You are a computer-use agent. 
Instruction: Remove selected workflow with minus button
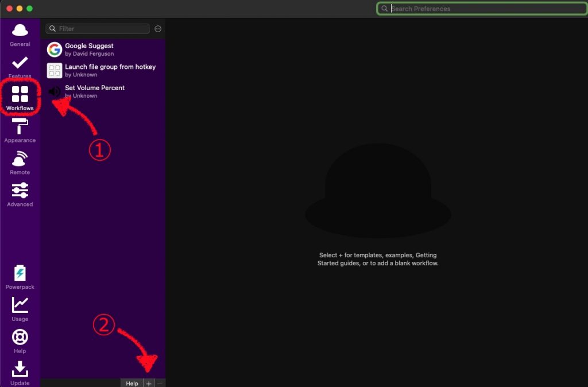[x=160, y=383]
